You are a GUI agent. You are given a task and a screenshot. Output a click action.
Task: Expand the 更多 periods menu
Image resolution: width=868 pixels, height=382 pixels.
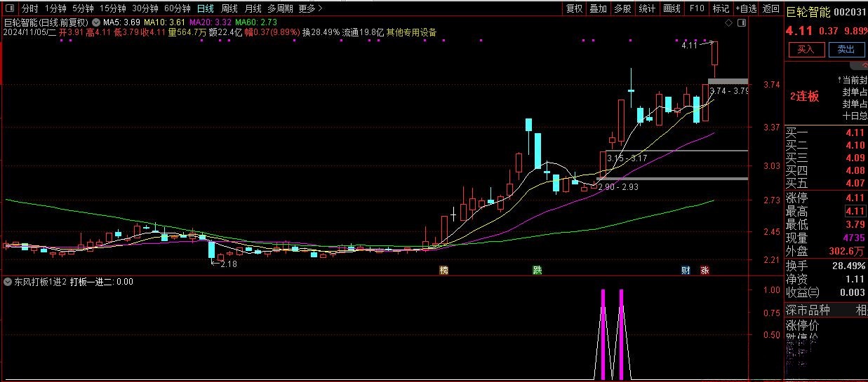tap(310, 9)
